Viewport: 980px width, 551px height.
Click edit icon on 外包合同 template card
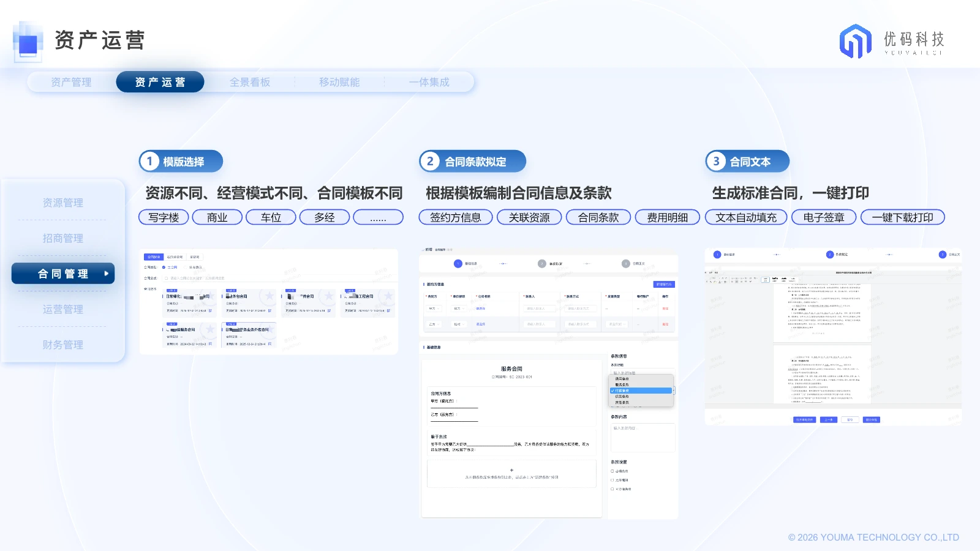(269, 310)
